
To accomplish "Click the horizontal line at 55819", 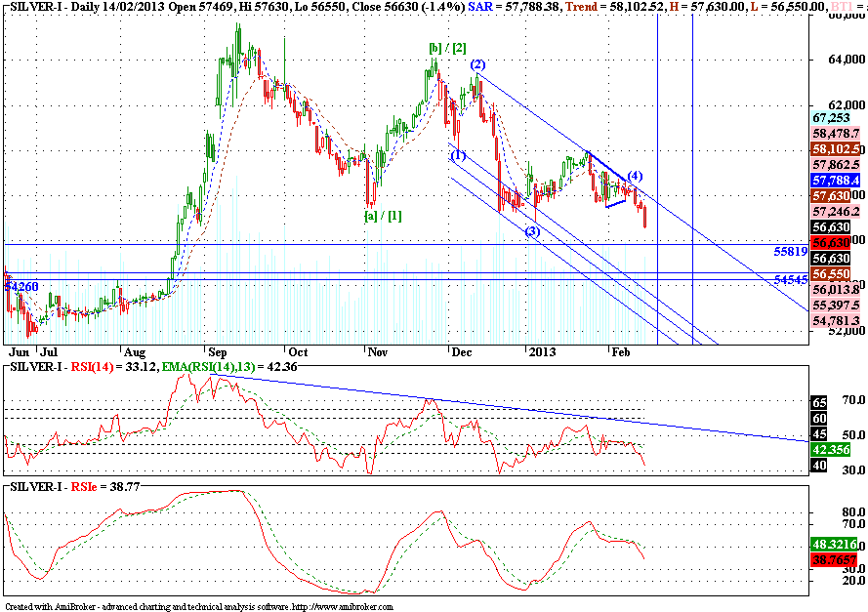I will point(406,245).
